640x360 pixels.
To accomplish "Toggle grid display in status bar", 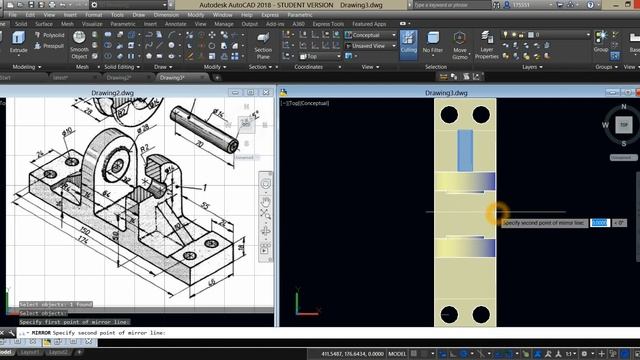I will point(414,354).
